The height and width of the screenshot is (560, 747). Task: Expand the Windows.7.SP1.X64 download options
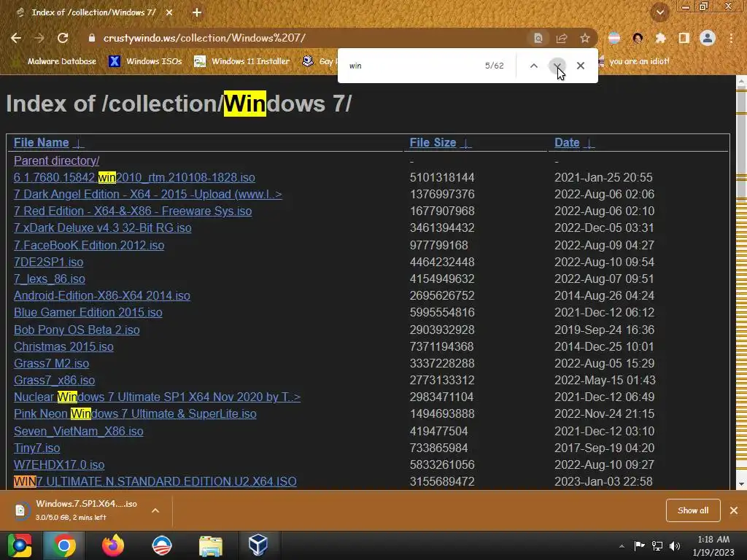[x=155, y=510]
